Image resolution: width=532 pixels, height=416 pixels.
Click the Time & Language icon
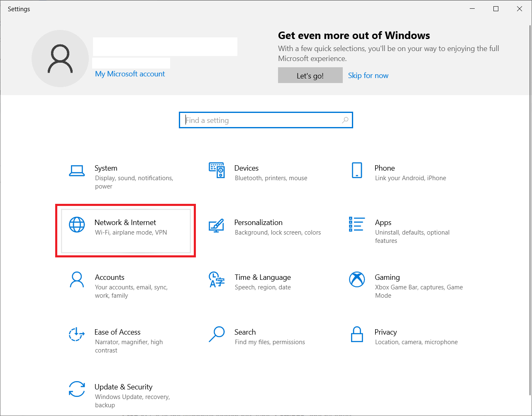(x=217, y=279)
